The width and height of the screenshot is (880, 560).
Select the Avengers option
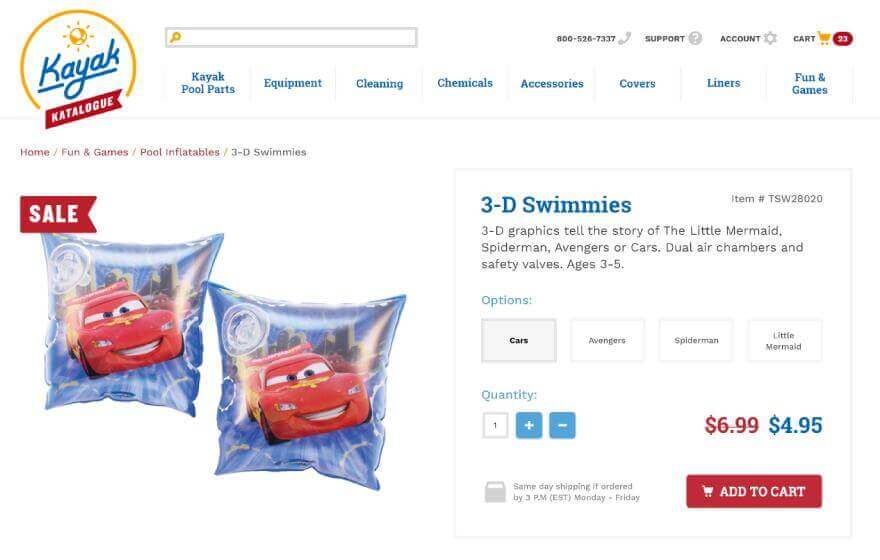pyautogui.click(x=607, y=341)
